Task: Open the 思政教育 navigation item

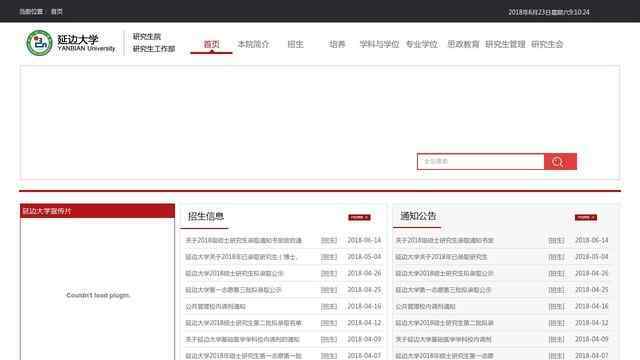Action: 463,44
